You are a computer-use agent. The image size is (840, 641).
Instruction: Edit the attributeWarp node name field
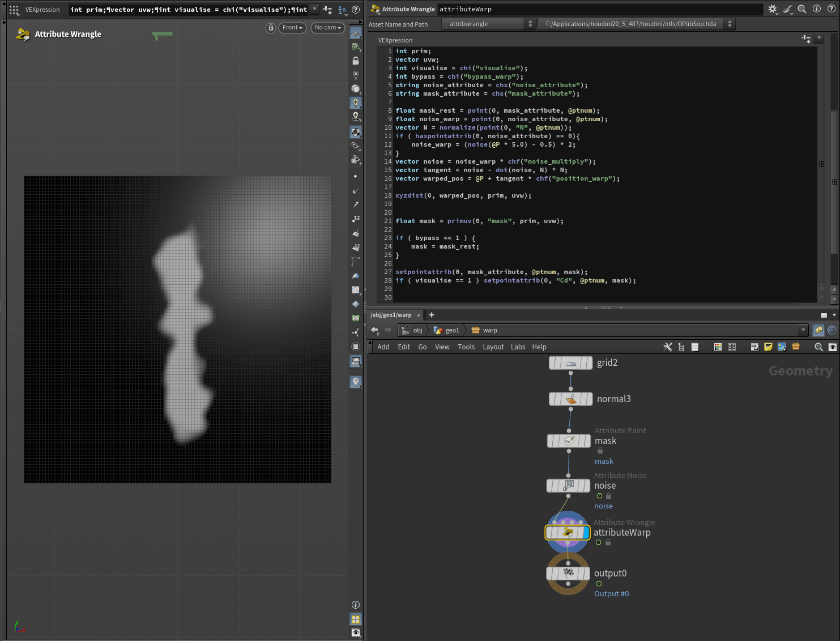(x=600, y=9)
